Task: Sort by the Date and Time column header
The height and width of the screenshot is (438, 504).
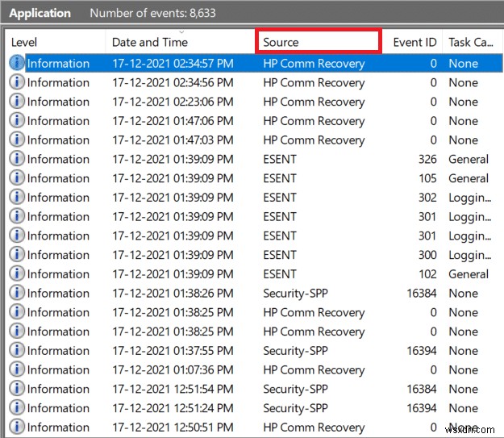Action: [181, 43]
